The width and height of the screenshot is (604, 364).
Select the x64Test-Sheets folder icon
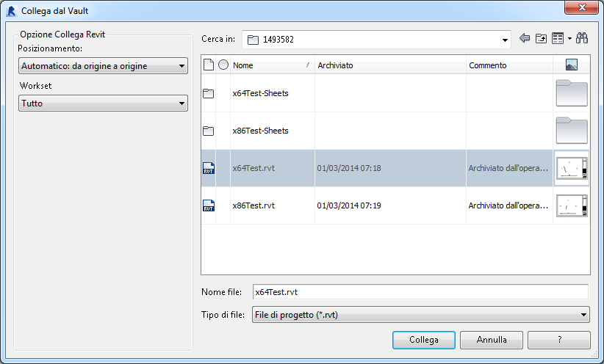click(209, 93)
